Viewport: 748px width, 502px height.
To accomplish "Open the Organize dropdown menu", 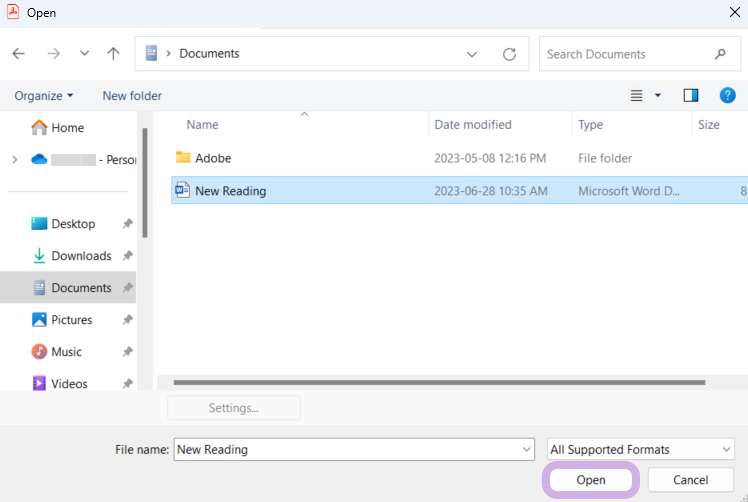I will point(44,96).
